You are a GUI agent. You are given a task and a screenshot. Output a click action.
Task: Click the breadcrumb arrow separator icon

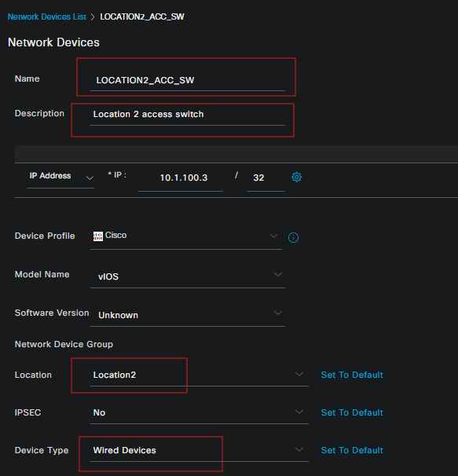point(93,17)
